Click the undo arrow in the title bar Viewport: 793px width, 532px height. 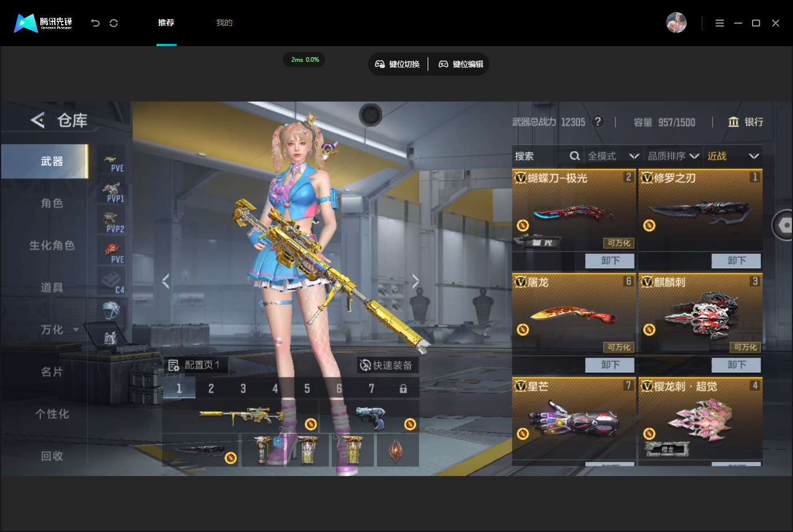click(x=95, y=23)
